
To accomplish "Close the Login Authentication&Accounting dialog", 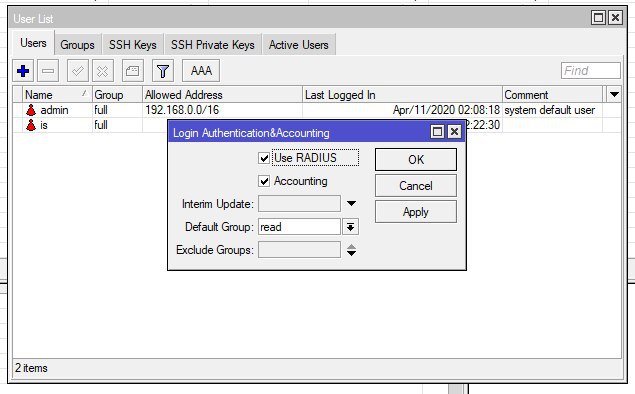I will pyautogui.click(x=454, y=132).
